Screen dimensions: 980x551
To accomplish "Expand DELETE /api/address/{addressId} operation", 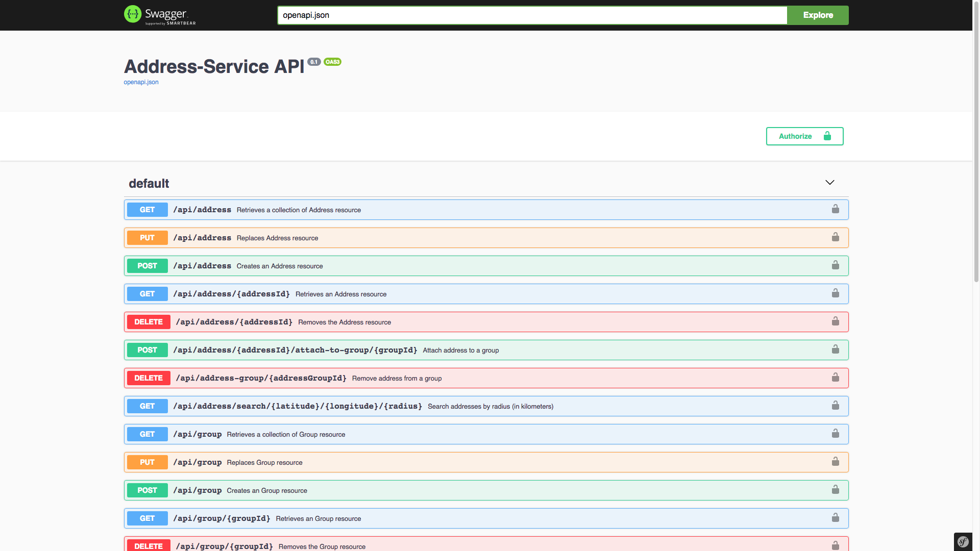I will [x=486, y=322].
